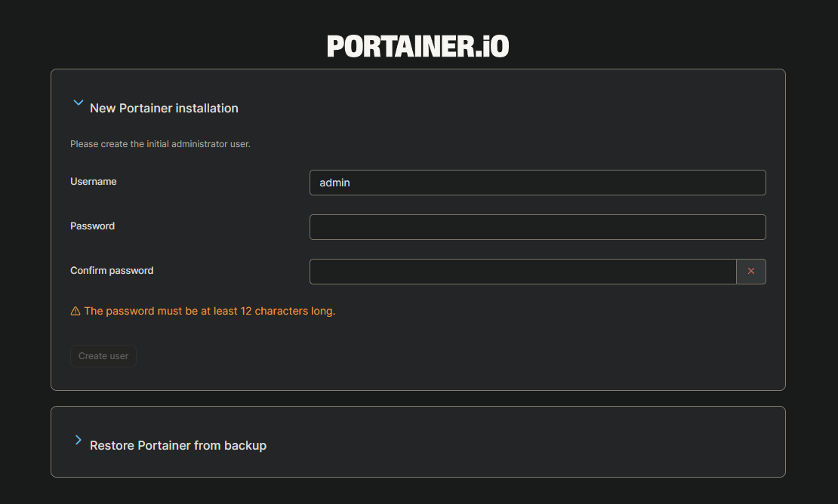This screenshot has height=504, width=838.
Task: Click the 'Please create the initial administrator user' text
Action: [160, 144]
